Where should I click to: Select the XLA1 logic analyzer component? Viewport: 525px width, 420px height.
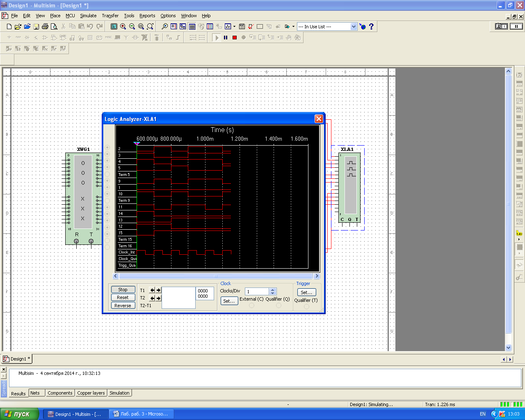350,187
